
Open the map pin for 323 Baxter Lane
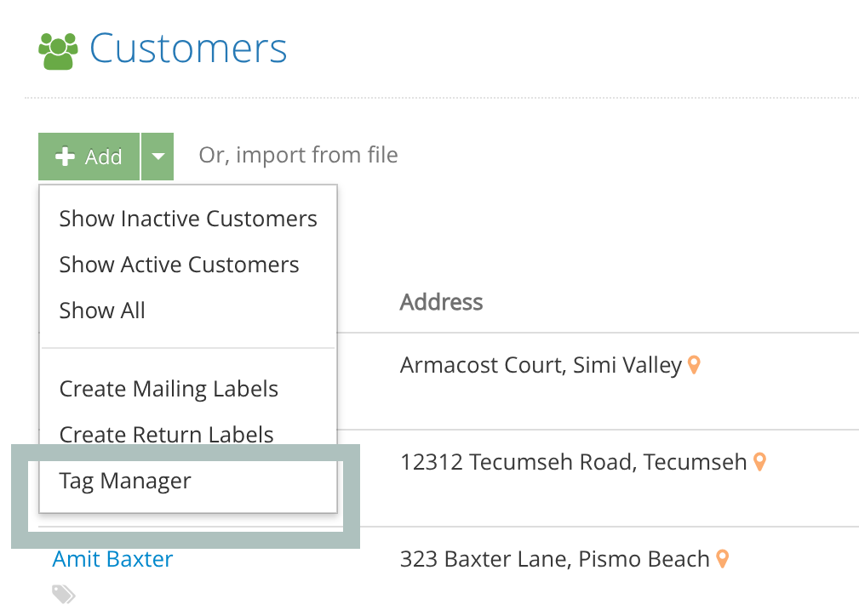[722, 559]
